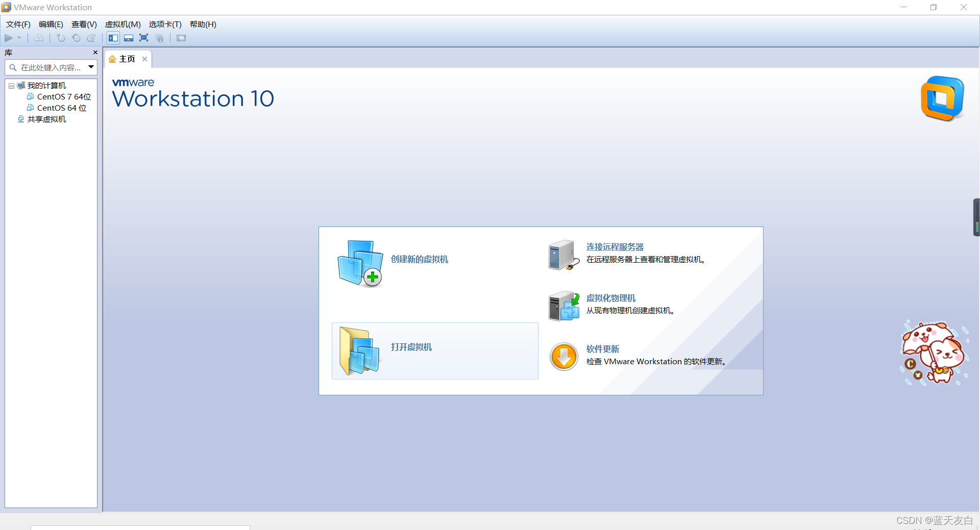Click the open VM folder icon

(x=359, y=351)
